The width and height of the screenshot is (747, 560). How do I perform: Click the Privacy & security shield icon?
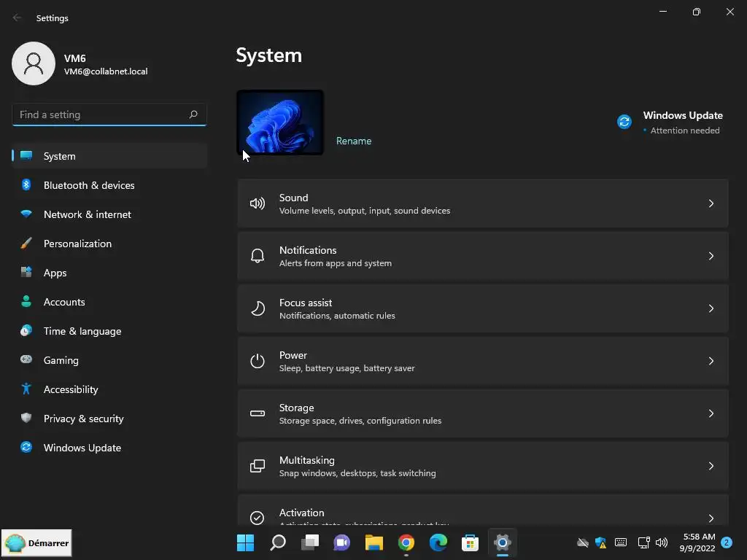pyautogui.click(x=26, y=418)
